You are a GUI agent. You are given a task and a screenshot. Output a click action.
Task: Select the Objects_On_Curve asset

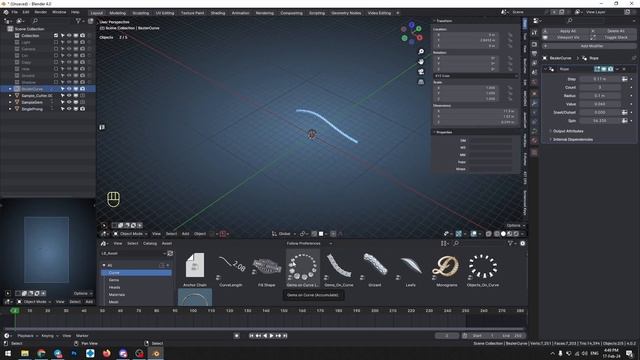coord(482,268)
